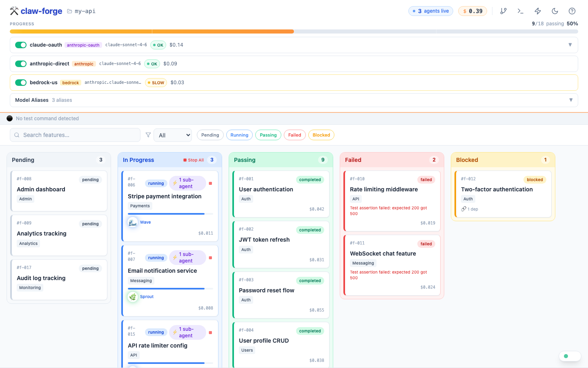Click the anthropic-oauth provider tag

[83, 45]
